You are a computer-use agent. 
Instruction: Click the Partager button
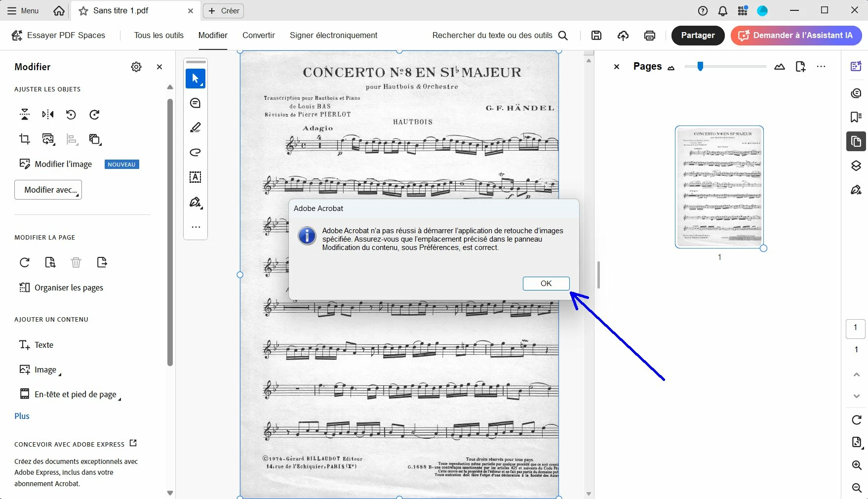coord(698,35)
